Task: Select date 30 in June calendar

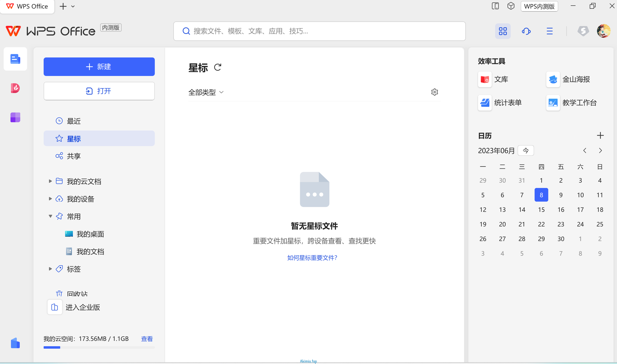Action: point(560,239)
